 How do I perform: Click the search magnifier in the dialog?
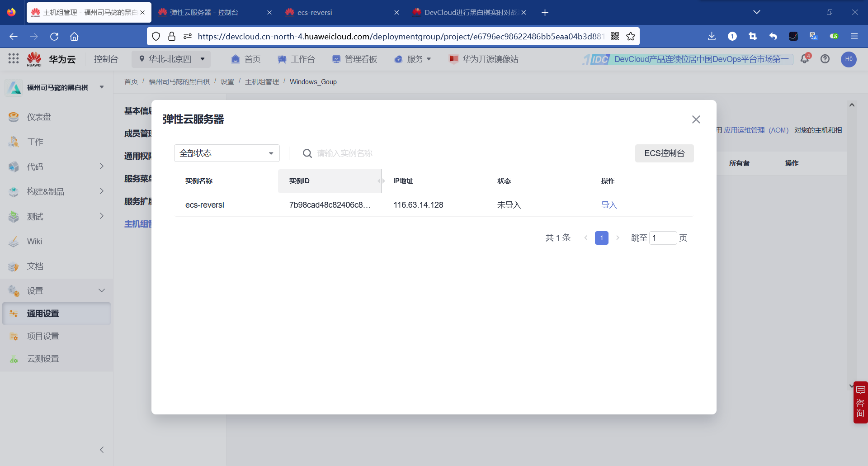click(307, 153)
